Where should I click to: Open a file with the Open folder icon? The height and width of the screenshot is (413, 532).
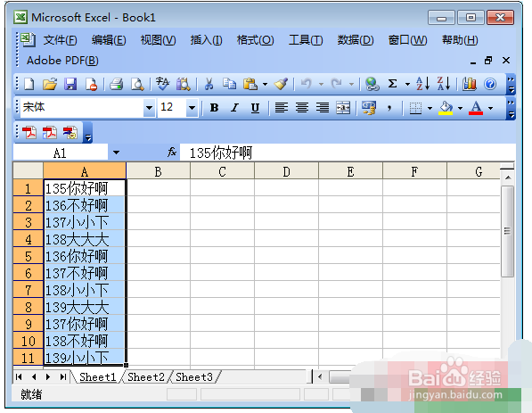point(50,84)
